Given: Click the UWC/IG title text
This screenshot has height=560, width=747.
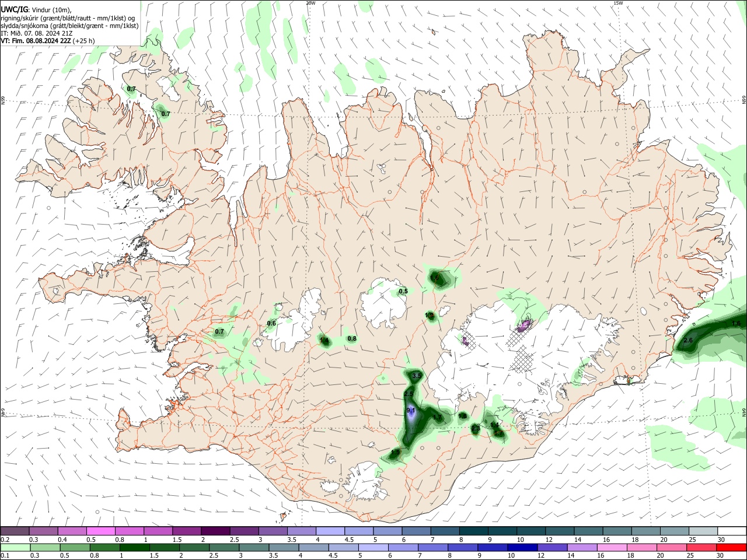Looking at the screenshot, I should 13,10.
